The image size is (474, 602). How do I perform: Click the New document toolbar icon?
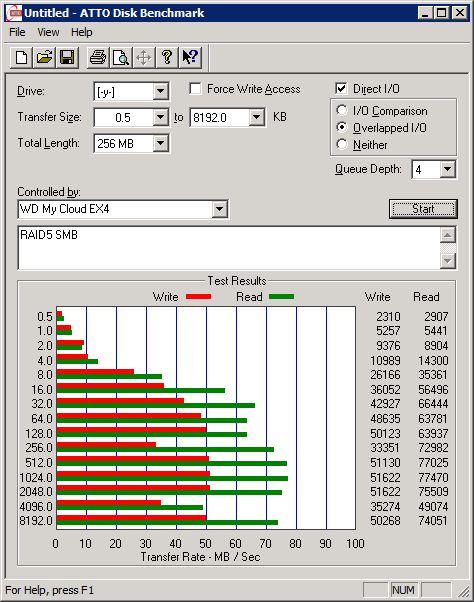point(21,58)
